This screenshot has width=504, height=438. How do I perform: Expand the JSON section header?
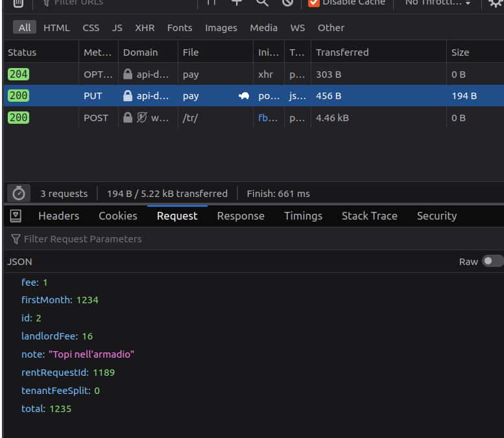point(19,262)
